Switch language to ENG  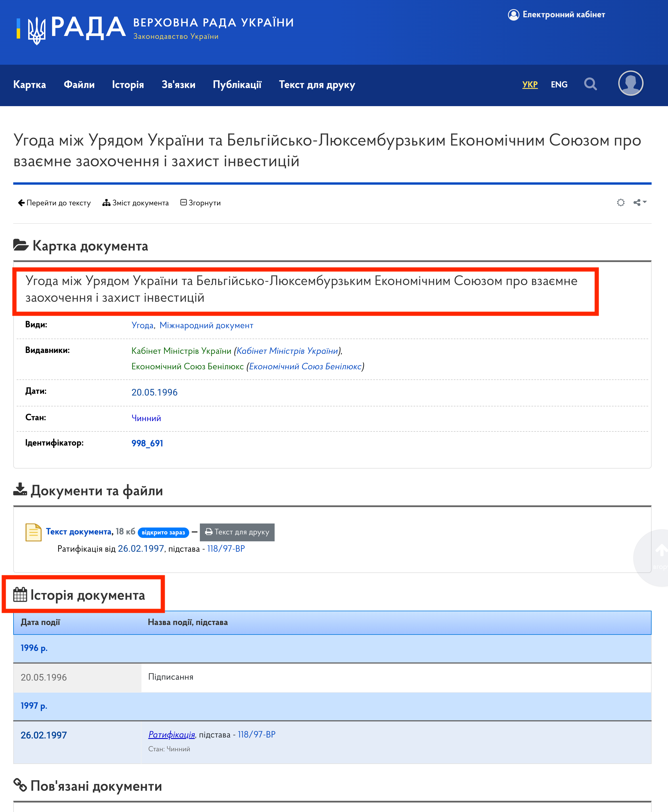point(559,84)
